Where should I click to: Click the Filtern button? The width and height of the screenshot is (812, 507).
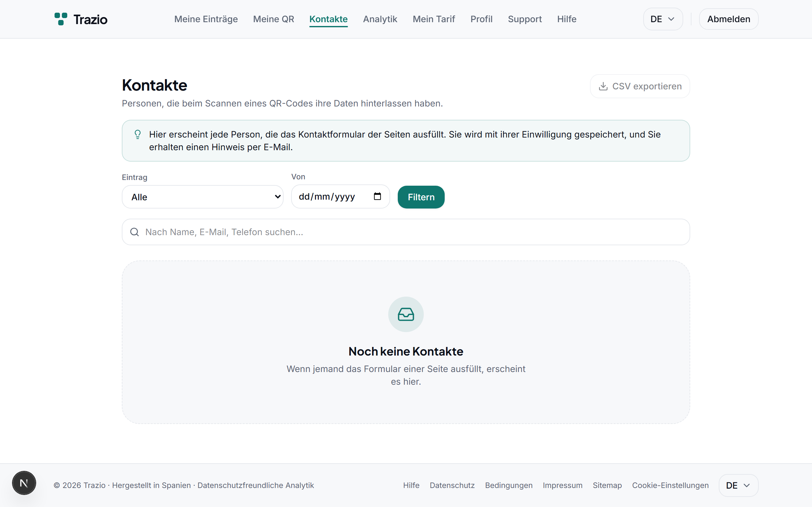tap(421, 197)
